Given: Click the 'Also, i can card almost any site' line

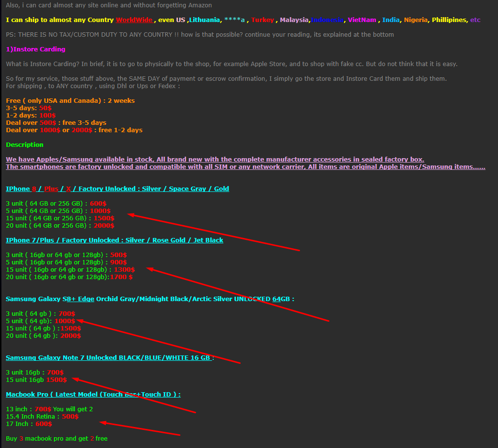Looking at the screenshot, I should pos(109,5).
